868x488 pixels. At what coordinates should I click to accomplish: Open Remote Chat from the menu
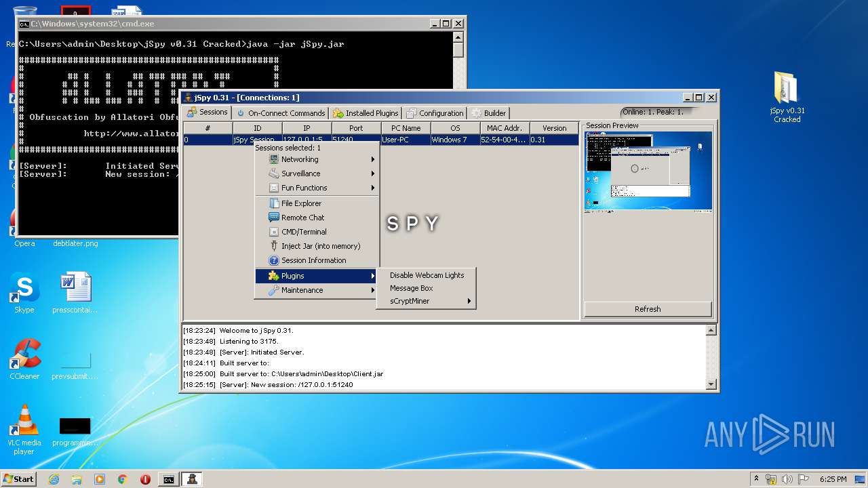pos(317,218)
